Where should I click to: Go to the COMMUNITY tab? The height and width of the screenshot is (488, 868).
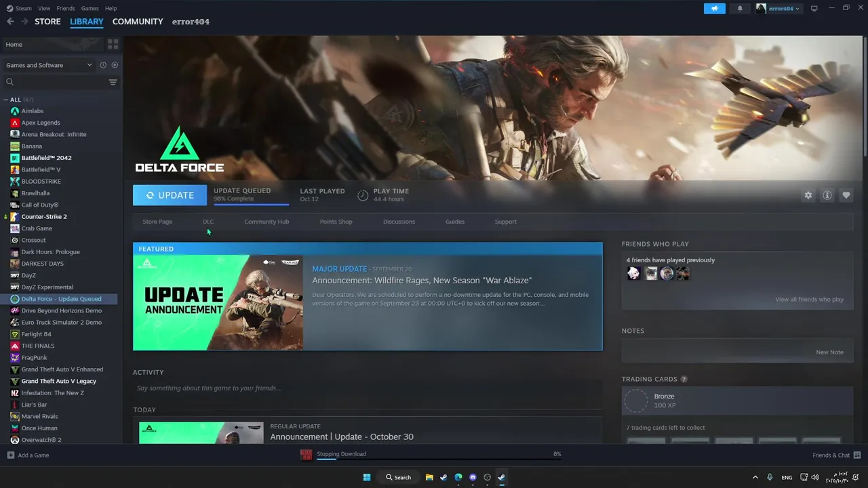point(138,22)
